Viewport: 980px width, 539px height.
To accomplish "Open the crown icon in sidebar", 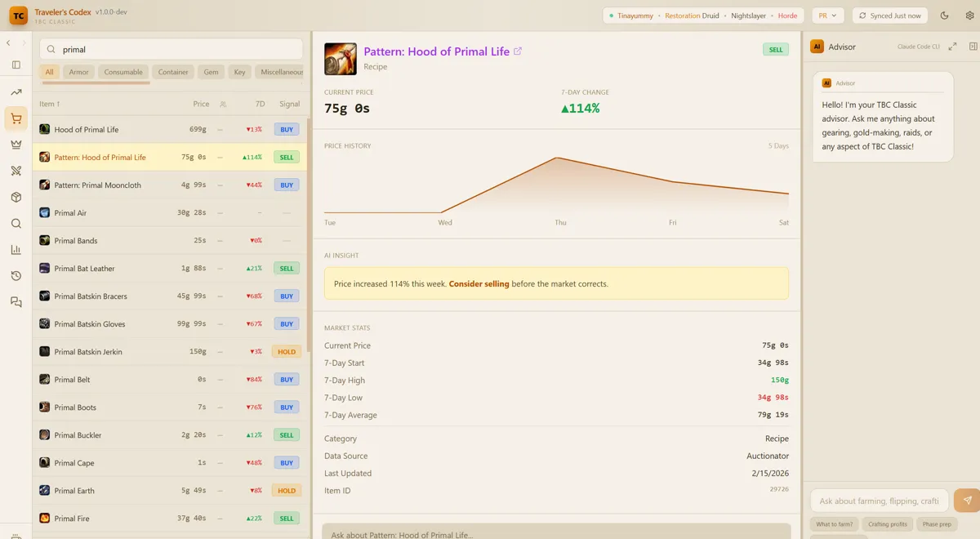I will [x=16, y=145].
